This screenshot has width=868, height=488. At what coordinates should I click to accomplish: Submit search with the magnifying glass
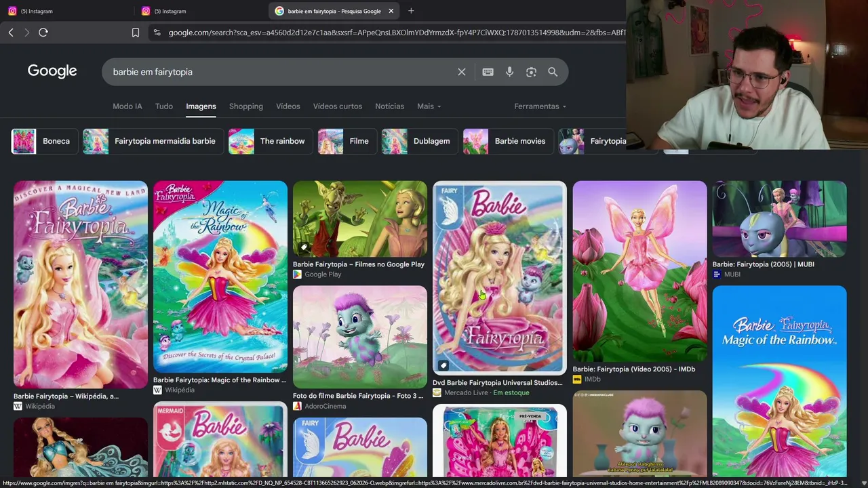click(553, 72)
